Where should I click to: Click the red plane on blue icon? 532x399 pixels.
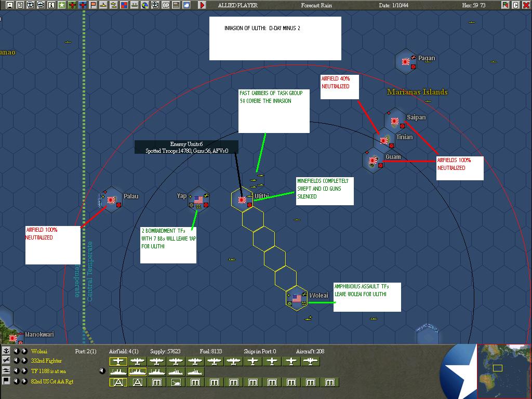click(83, 5)
